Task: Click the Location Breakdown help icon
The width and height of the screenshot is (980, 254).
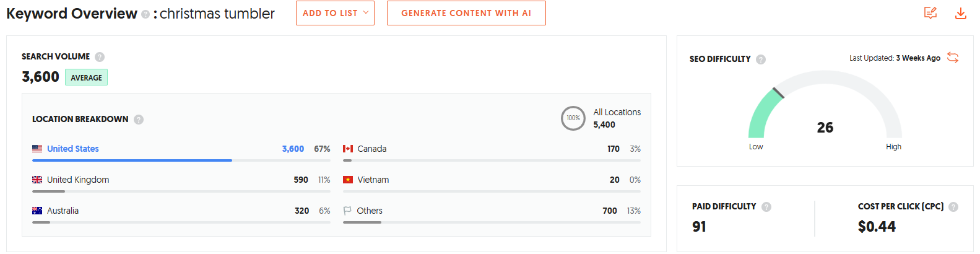Action: 139,120
